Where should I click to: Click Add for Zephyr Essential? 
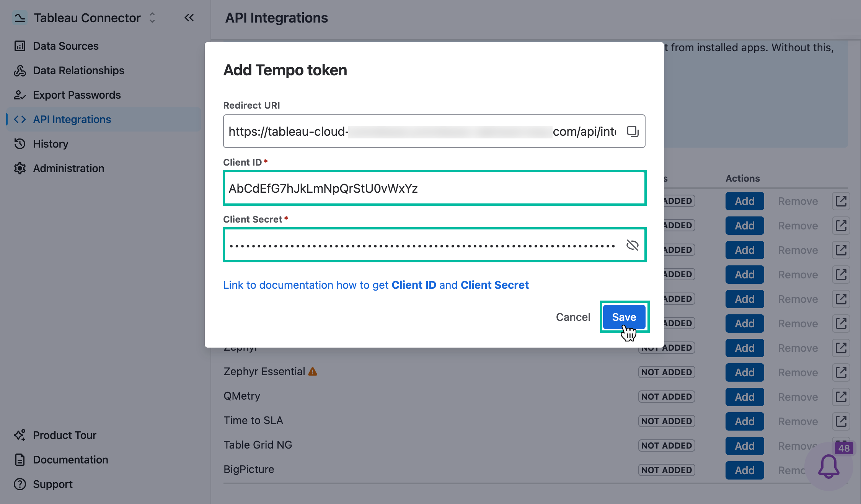point(745,372)
